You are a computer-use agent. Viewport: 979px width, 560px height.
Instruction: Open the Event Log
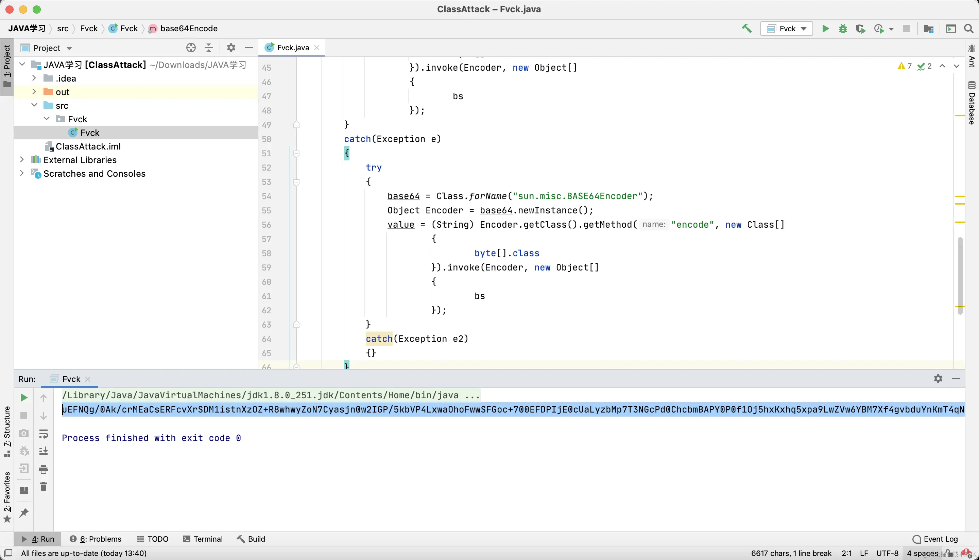[x=935, y=539]
